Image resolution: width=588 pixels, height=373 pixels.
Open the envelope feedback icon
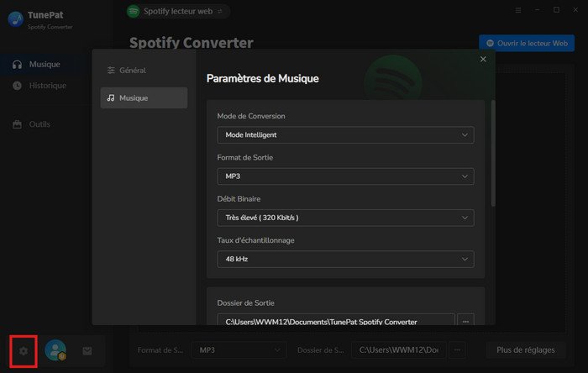87,351
